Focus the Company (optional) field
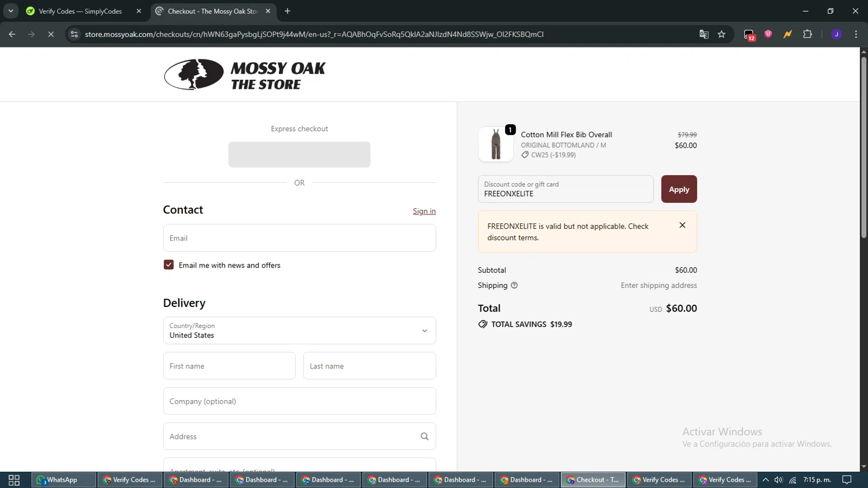 299,401
